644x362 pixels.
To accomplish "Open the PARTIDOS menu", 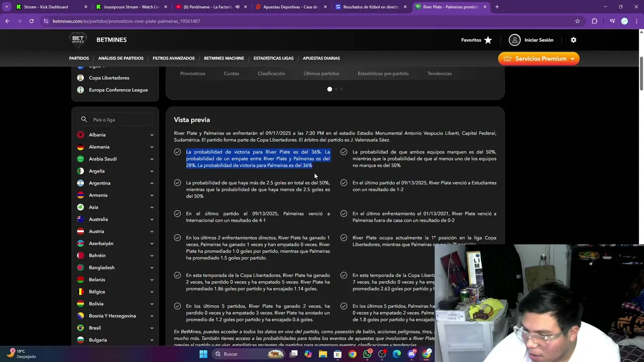I will tap(79, 58).
